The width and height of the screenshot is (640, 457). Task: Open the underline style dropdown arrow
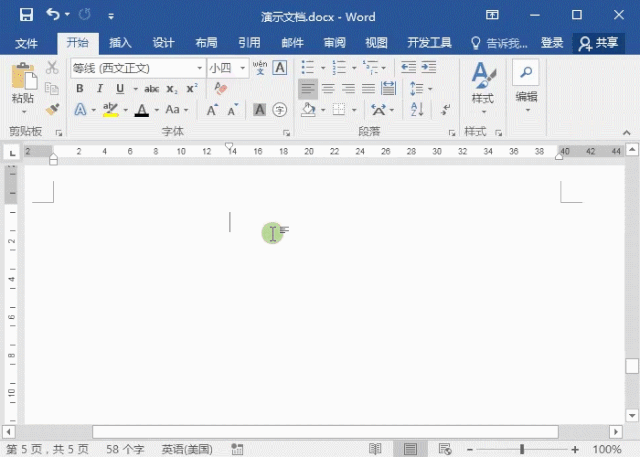pyautogui.click(x=136, y=89)
